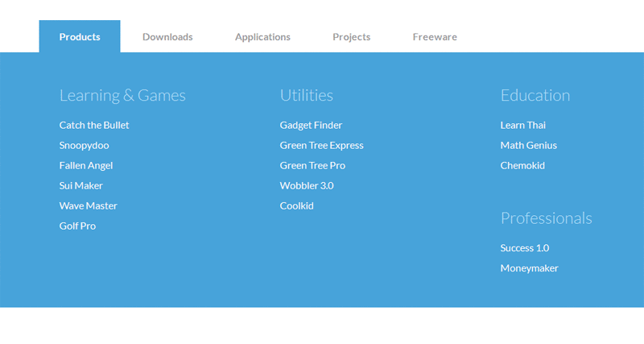Open Gadget Finder under Utilities
Screen dimensions: 644x344
pyautogui.click(x=311, y=125)
